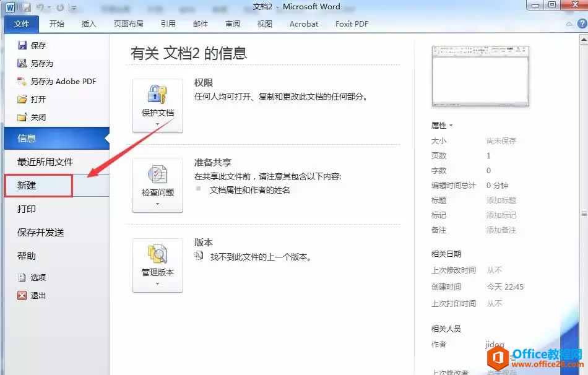Choose 另存为 Adobe PDF
The image size is (588, 375).
56,82
